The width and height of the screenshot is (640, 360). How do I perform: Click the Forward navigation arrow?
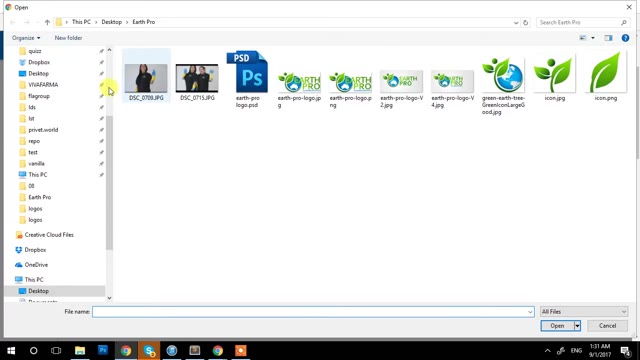[x=27, y=22]
